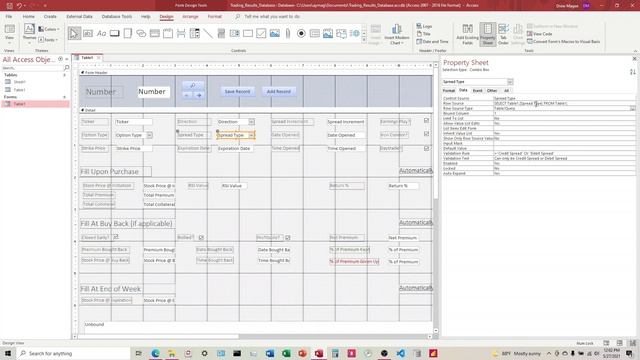Viewport: 640px width, 360px height.
Task: Click the navigation pane Search box
Action: click(x=33, y=68)
